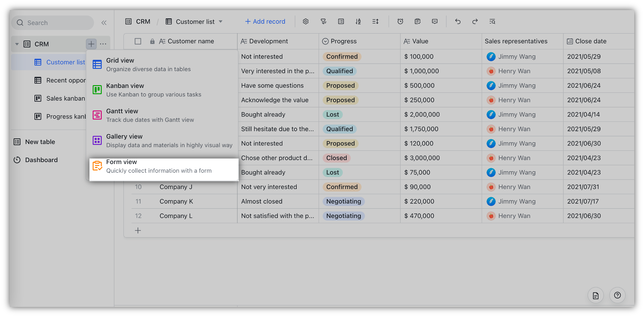This screenshot has width=644, height=317.
Task: Open the Customer list view dropdown
Action: click(221, 21)
